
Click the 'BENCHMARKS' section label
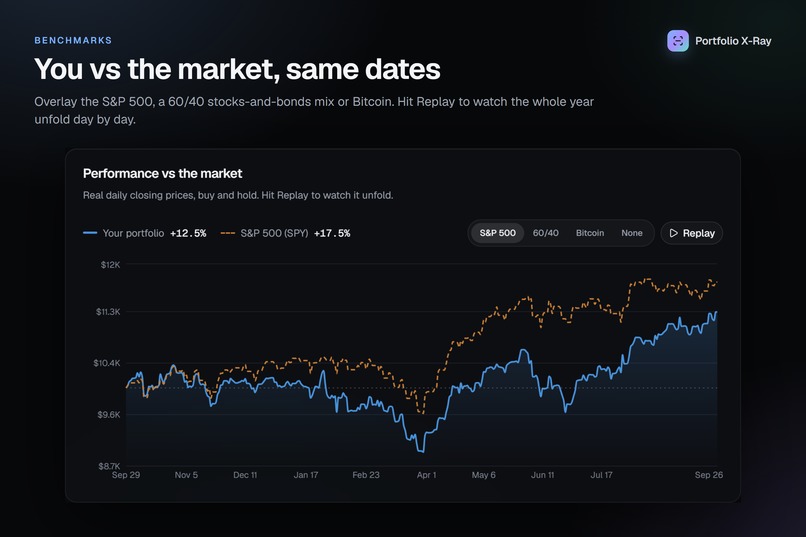73,40
